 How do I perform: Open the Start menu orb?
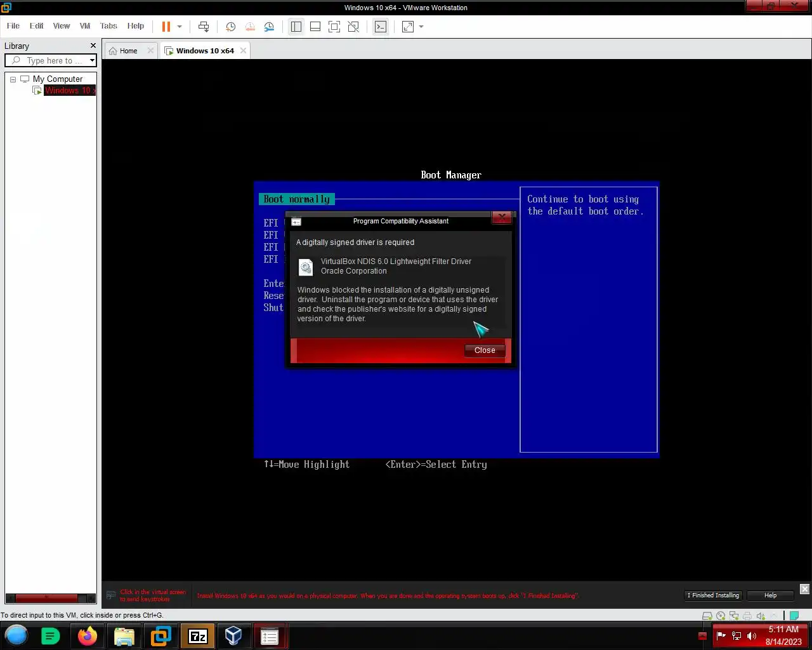pos(16,635)
